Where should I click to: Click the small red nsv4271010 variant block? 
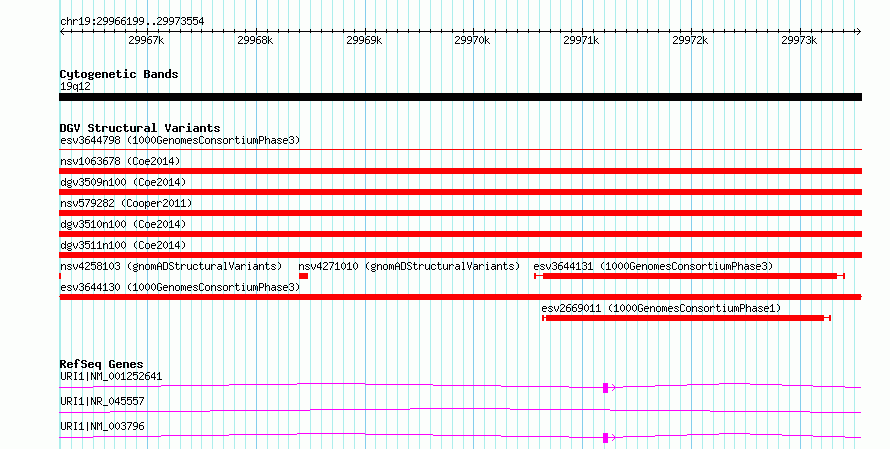pos(304,276)
